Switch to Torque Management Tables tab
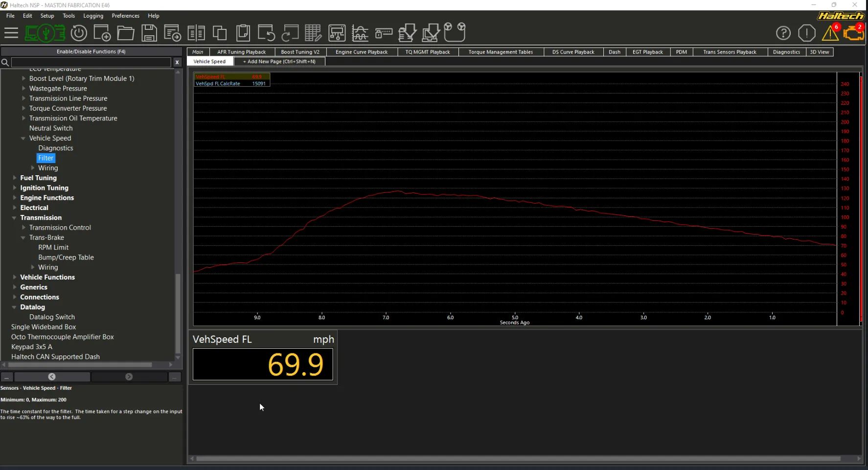This screenshot has height=470, width=868. (501, 52)
